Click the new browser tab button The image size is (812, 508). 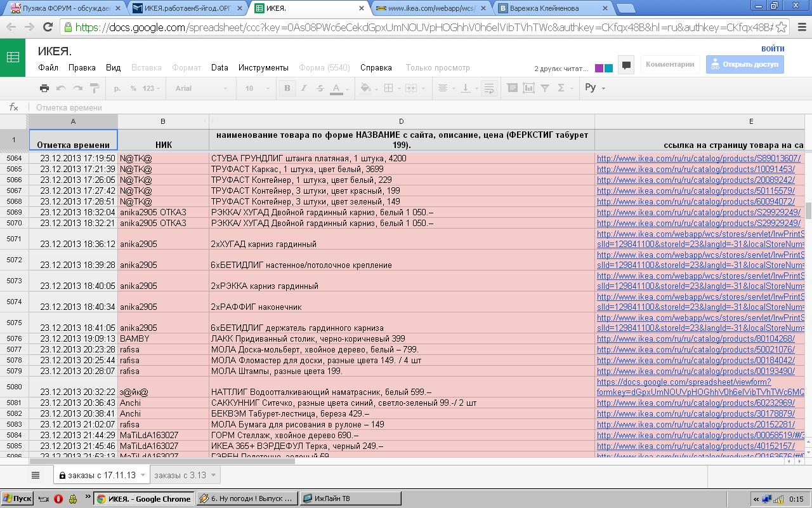point(625,8)
